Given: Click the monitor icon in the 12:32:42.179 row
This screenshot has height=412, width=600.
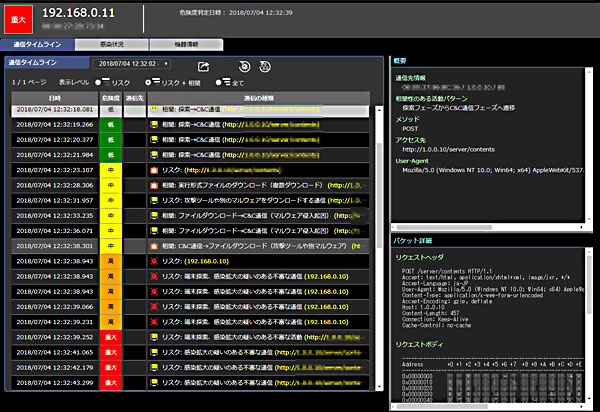Looking at the screenshot, I should pyautogui.click(x=154, y=367).
